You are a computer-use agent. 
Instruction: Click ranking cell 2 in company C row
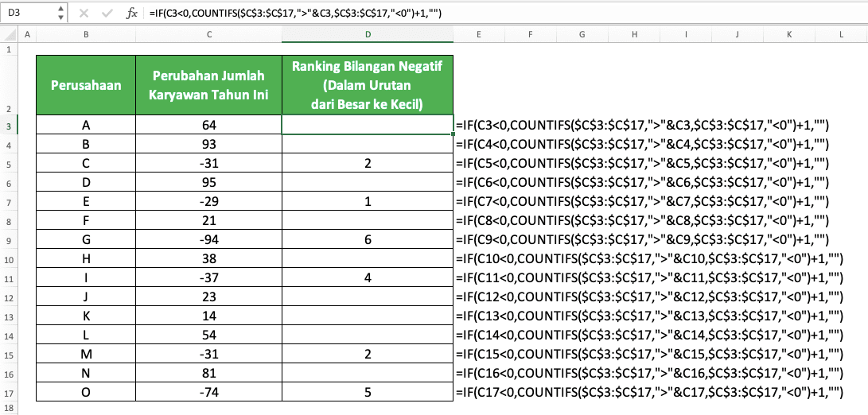click(x=368, y=164)
